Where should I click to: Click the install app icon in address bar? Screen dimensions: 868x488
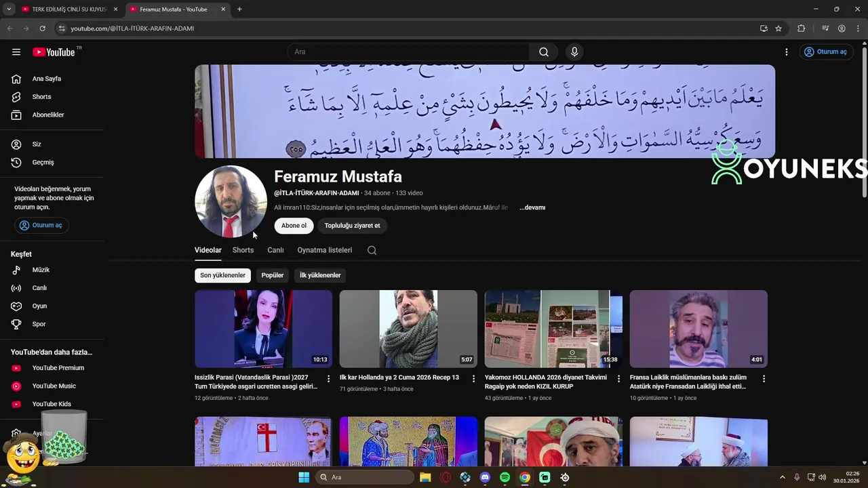pos(764,28)
